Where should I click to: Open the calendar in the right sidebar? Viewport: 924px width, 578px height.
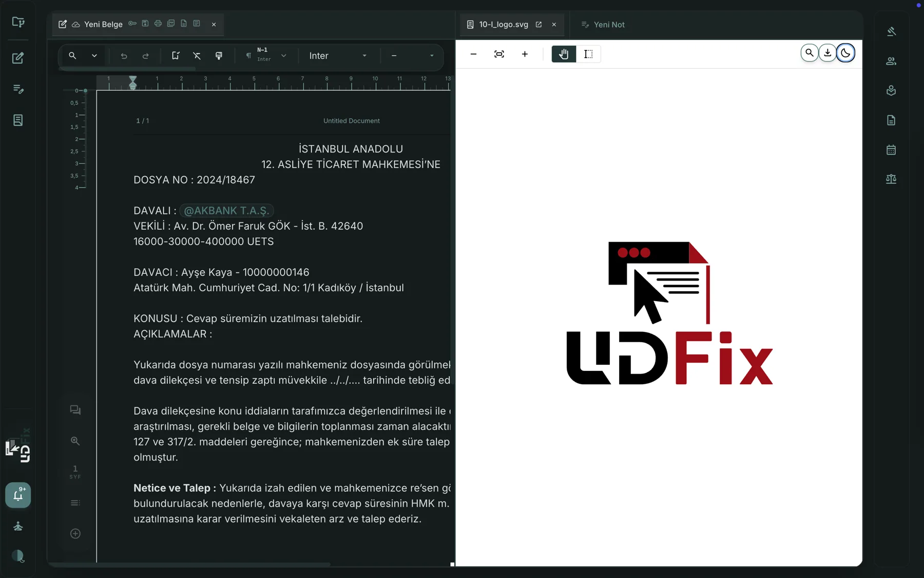tap(891, 150)
